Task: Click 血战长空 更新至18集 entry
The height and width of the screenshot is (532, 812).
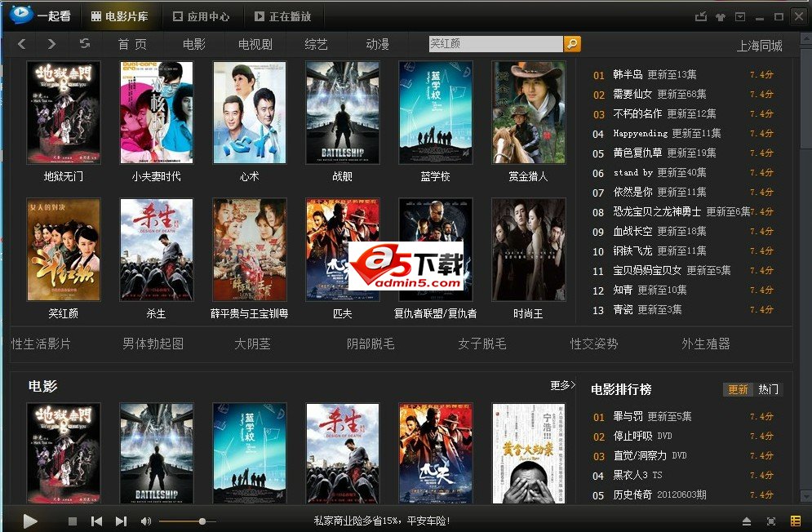Action: (x=659, y=232)
